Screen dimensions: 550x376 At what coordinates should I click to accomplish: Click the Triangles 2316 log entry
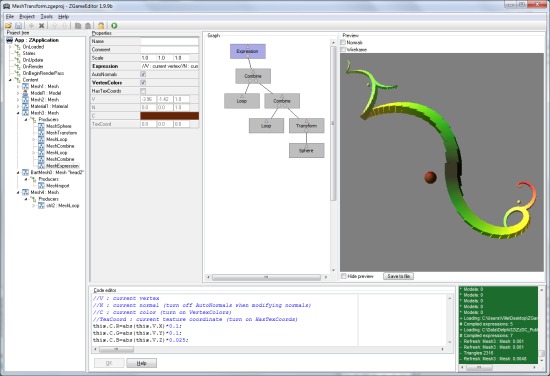pos(478,353)
